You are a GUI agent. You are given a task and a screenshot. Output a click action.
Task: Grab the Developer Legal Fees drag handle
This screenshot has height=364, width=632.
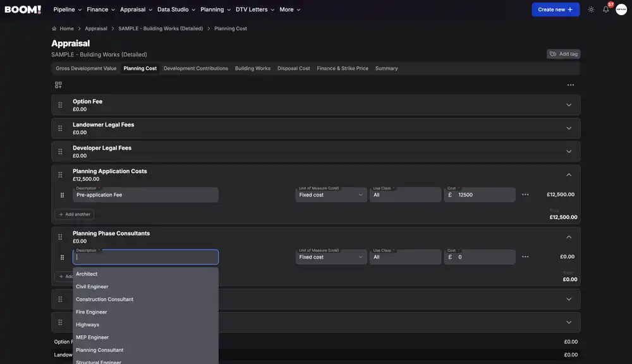[60, 152]
